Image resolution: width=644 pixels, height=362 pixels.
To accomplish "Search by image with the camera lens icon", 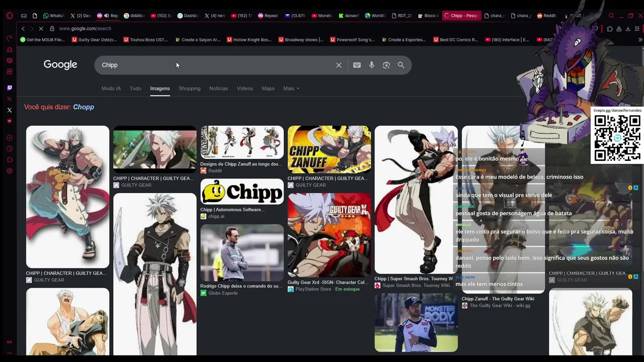I will coord(386,65).
